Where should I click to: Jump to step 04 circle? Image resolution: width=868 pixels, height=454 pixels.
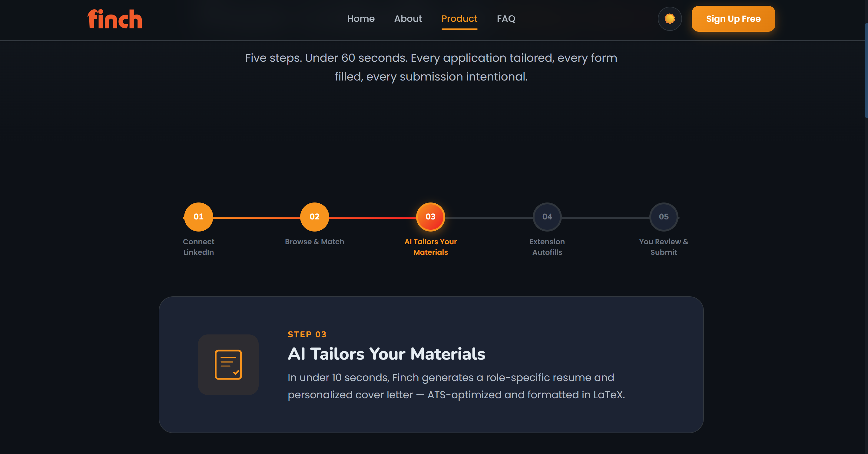[x=547, y=217]
